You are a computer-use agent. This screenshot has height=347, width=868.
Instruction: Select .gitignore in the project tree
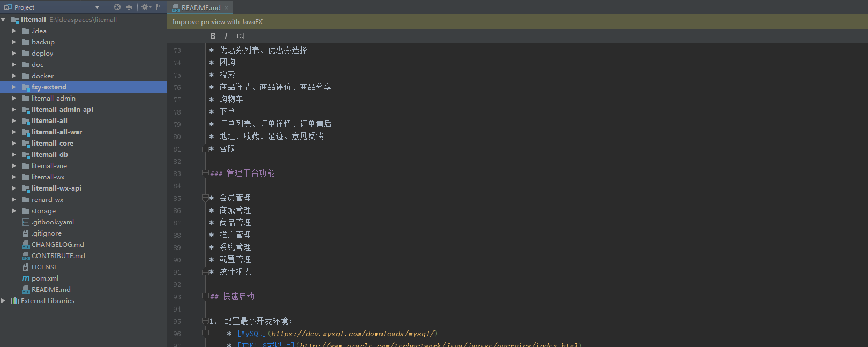point(47,233)
